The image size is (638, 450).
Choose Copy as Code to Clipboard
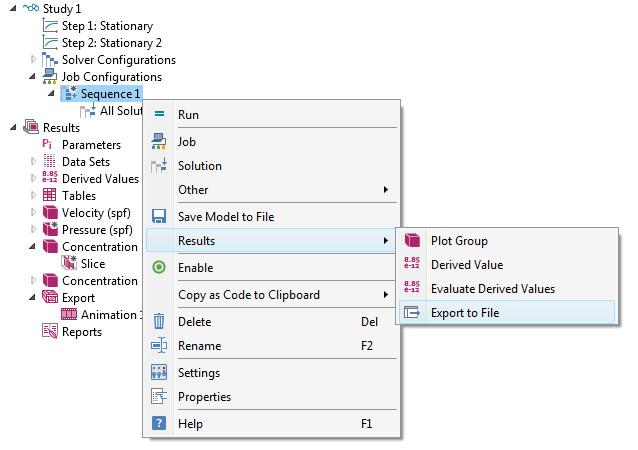[271, 295]
